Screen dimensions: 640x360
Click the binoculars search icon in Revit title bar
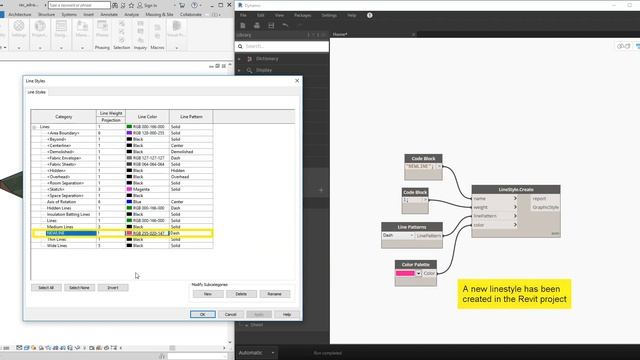pos(115,5)
